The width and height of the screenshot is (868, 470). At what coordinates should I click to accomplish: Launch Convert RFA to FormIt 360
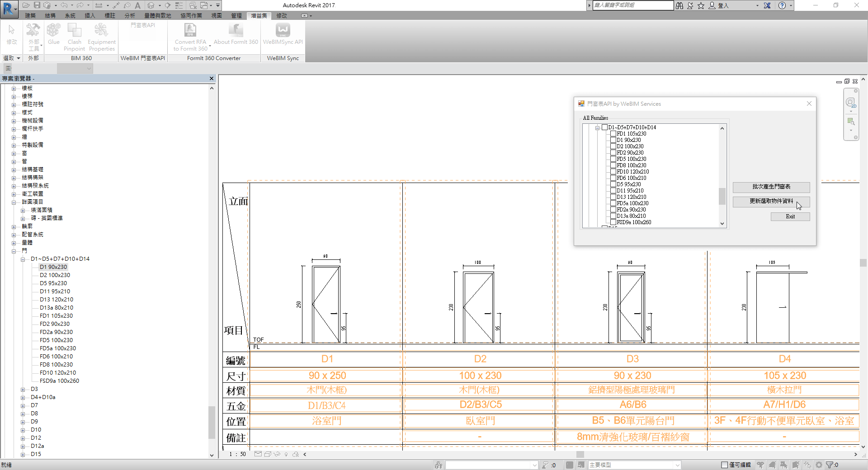190,36
